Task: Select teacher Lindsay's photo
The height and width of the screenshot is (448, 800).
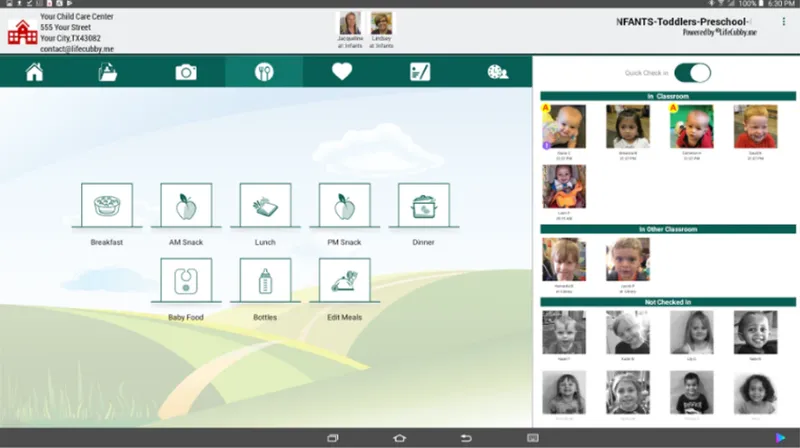Action: 381,23
